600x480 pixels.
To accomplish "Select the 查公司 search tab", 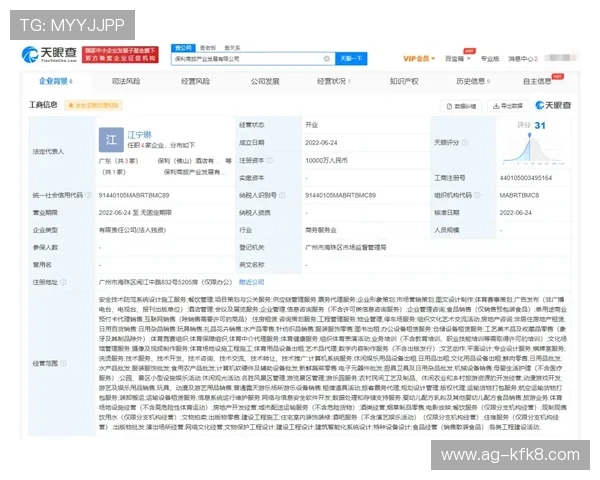I will pos(183,47).
